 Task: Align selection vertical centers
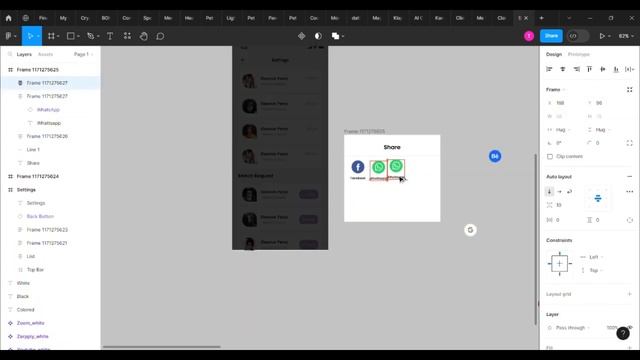[603, 69]
